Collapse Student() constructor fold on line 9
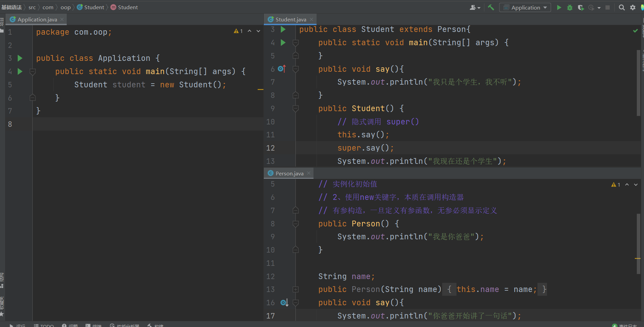 tap(296, 109)
